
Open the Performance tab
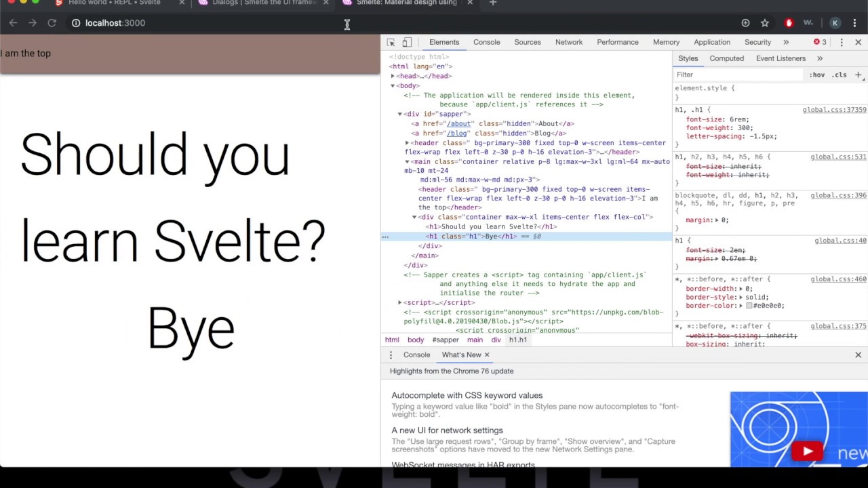[618, 42]
